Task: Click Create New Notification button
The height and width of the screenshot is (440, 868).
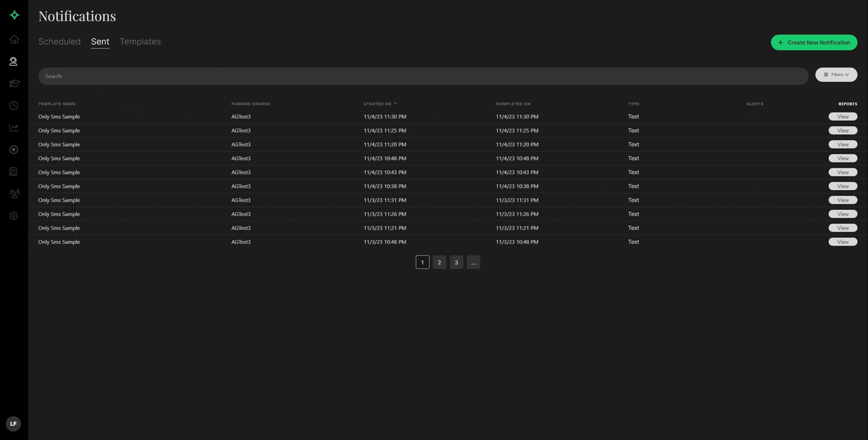Action: click(x=814, y=42)
